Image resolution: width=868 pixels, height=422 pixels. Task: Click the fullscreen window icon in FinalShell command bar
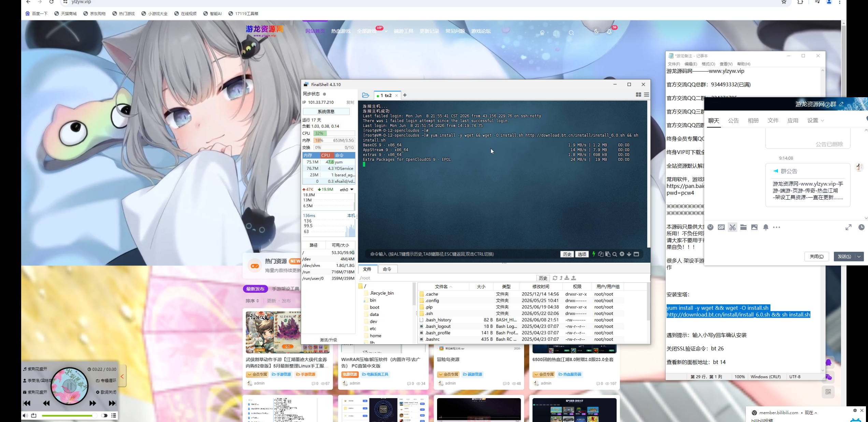click(636, 254)
